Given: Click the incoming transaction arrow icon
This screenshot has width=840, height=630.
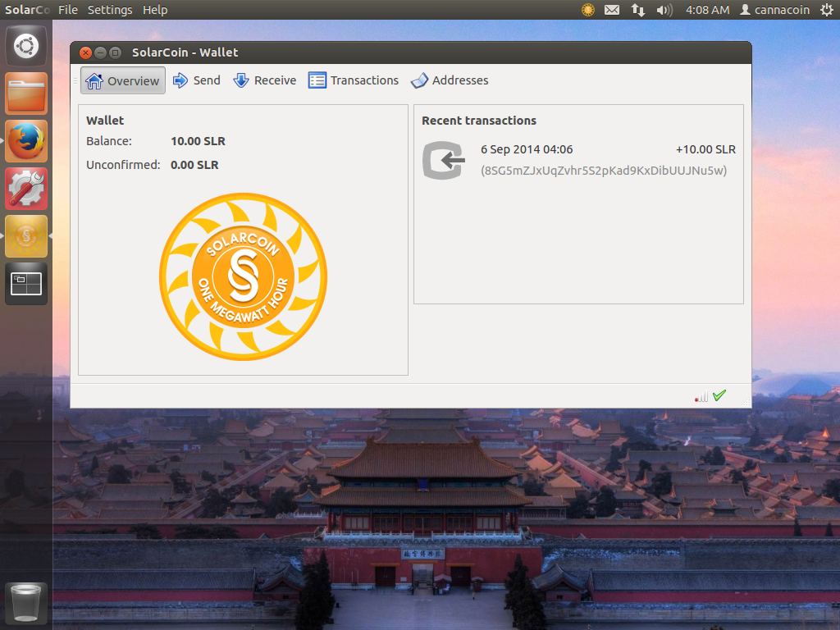Looking at the screenshot, I should click(444, 160).
